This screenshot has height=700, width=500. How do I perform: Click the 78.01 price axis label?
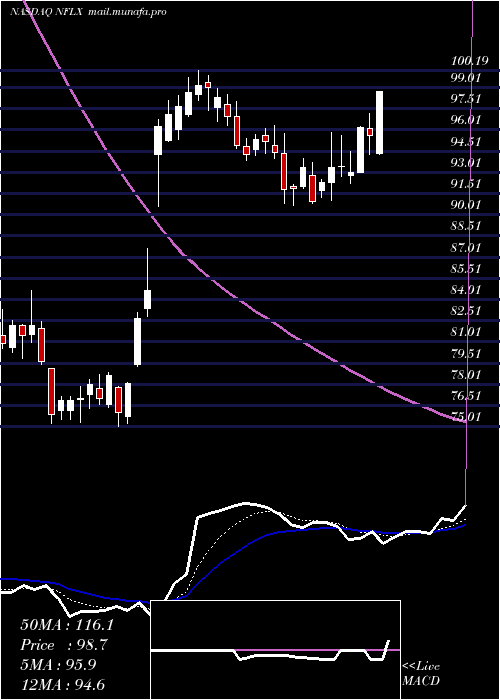coord(467,375)
